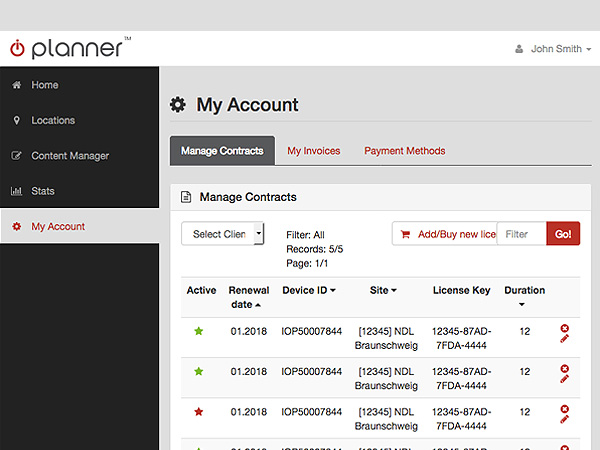Click the license key in the red-star row
The image size is (600, 450).
point(461,419)
